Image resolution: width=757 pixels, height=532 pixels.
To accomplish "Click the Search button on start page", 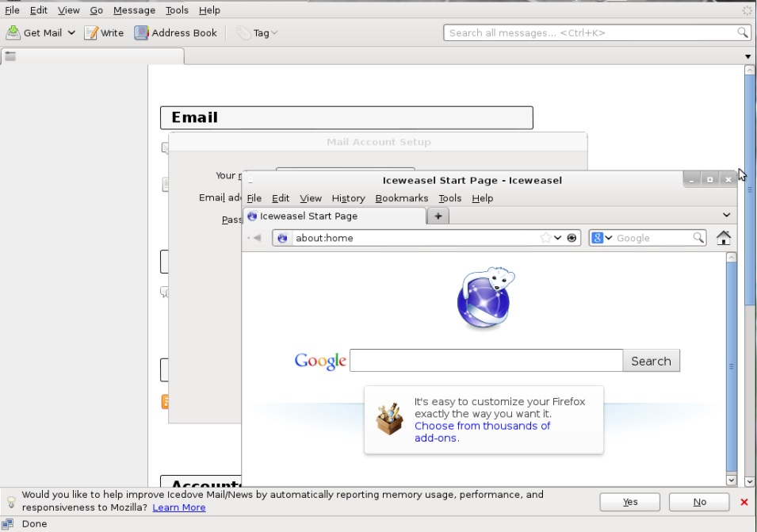I will [652, 361].
